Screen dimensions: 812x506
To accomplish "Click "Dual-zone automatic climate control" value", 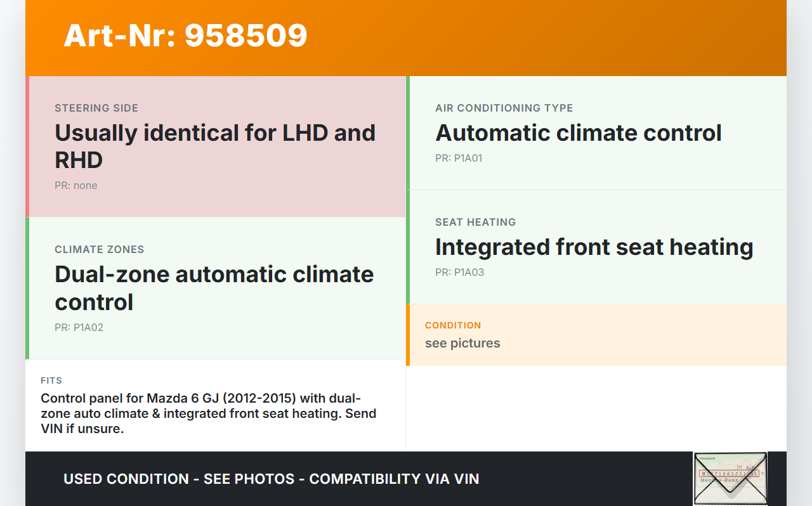I will 214,288.
